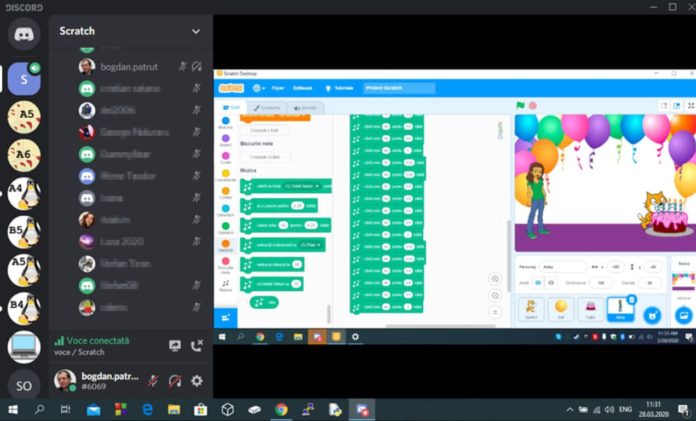Click the screen share icon
The width and height of the screenshot is (696, 421).
[x=175, y=345]
